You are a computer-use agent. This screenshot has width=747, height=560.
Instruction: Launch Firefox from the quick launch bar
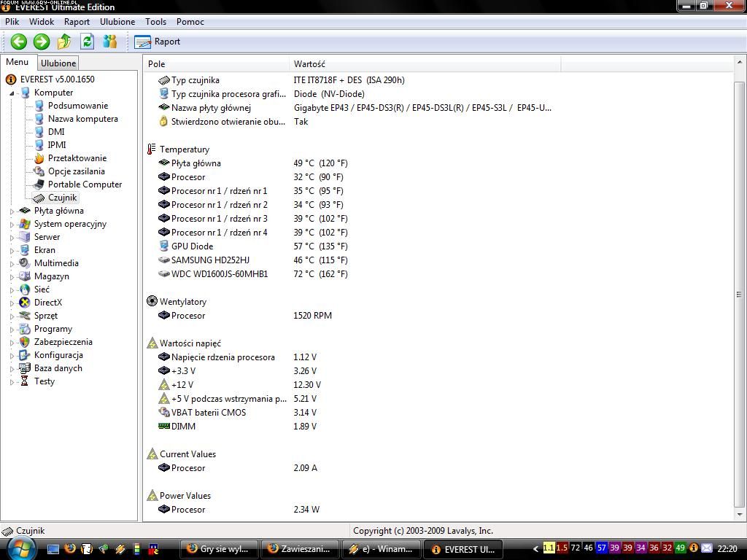tap(70, 548)
